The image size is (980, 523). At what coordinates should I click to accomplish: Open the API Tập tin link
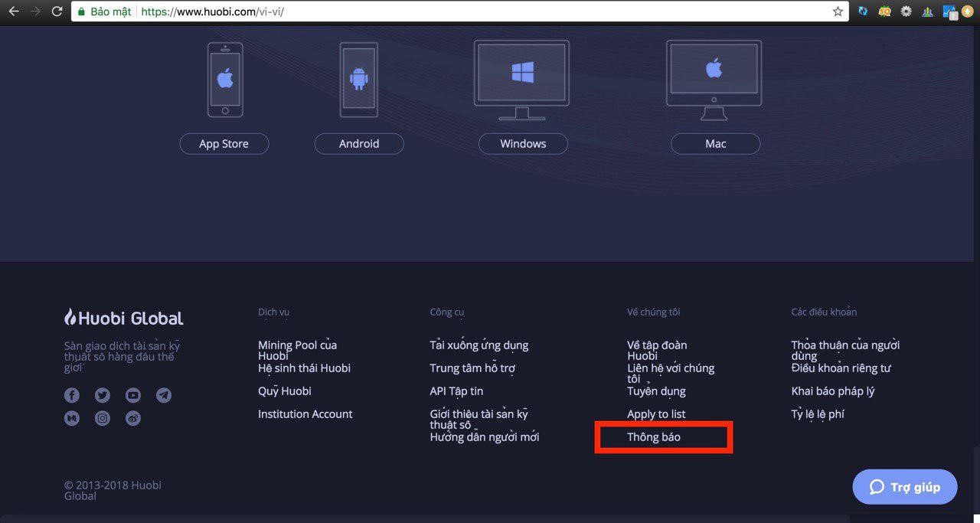coord(456,391)
